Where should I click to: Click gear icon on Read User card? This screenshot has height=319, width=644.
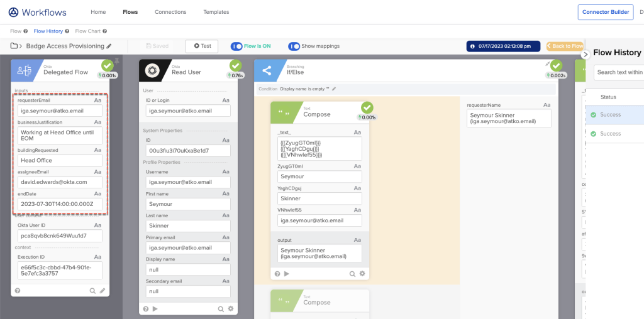click(230, 308)
